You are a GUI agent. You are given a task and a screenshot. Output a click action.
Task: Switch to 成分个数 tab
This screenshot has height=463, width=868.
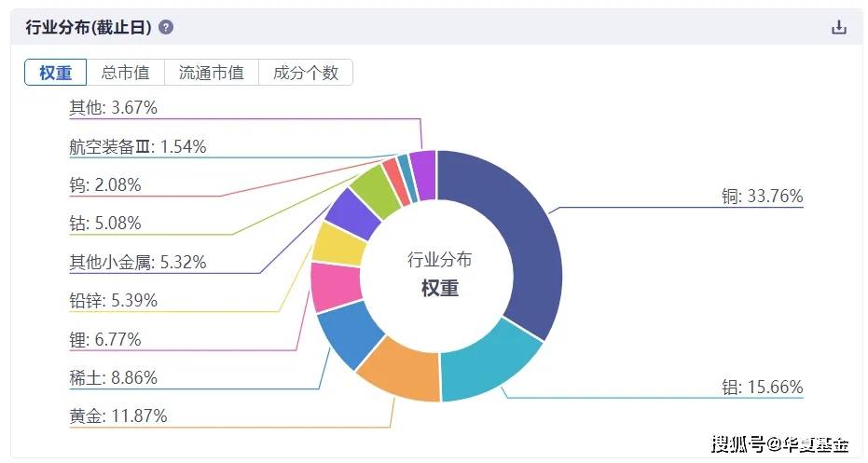(x=306, y=73)
